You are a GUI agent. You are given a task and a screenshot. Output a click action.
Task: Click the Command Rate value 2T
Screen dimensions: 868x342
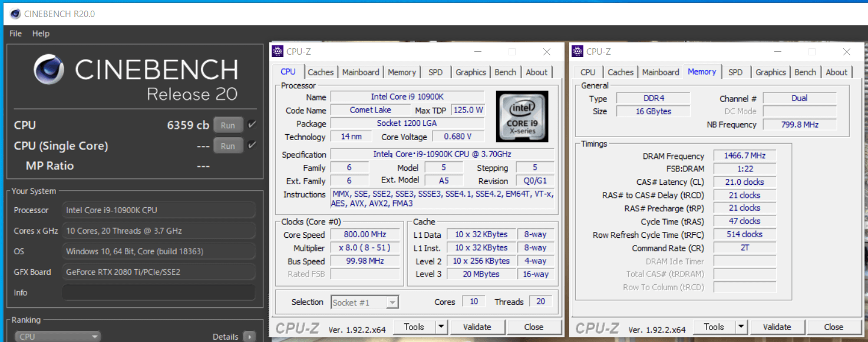click(744, 248)
